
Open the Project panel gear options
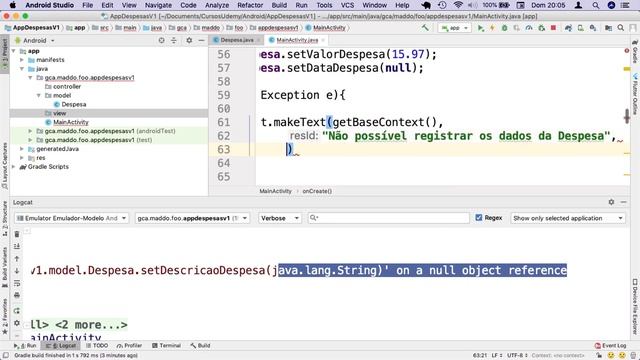189,40
